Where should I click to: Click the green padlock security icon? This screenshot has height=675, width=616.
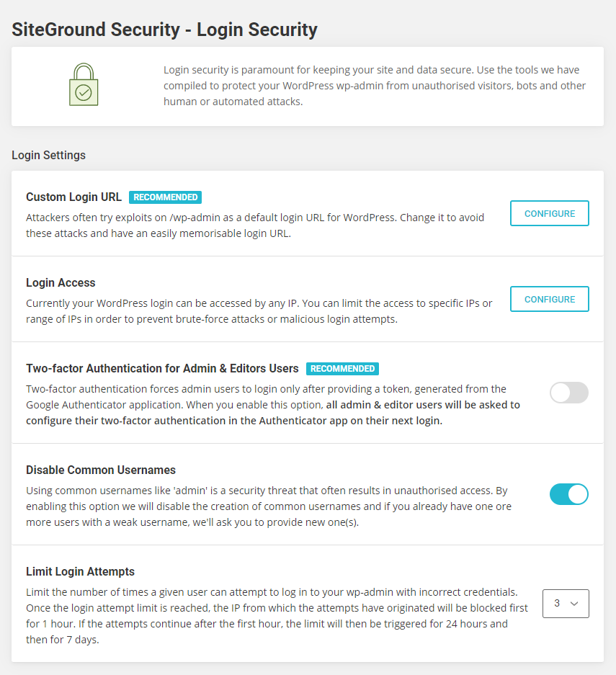(83, 84)
